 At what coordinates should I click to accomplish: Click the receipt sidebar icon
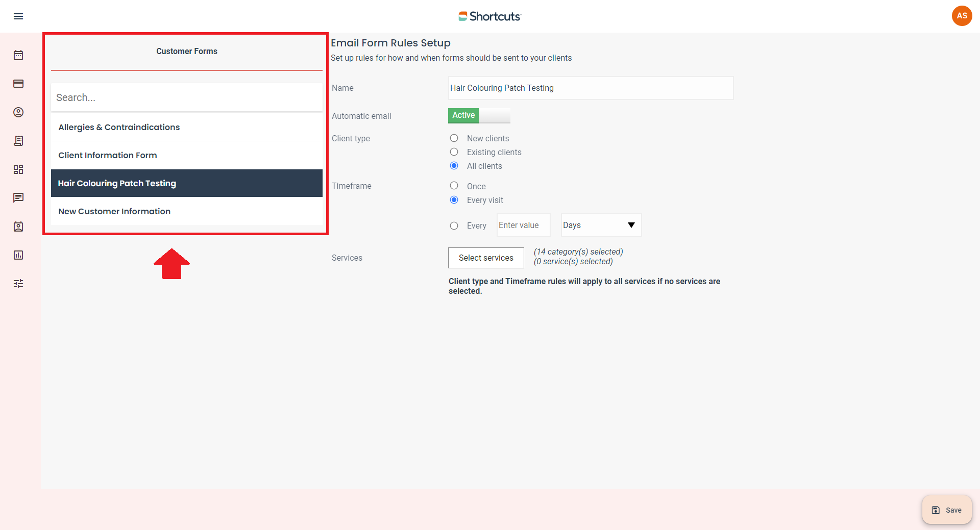click(x=18, y=141)
